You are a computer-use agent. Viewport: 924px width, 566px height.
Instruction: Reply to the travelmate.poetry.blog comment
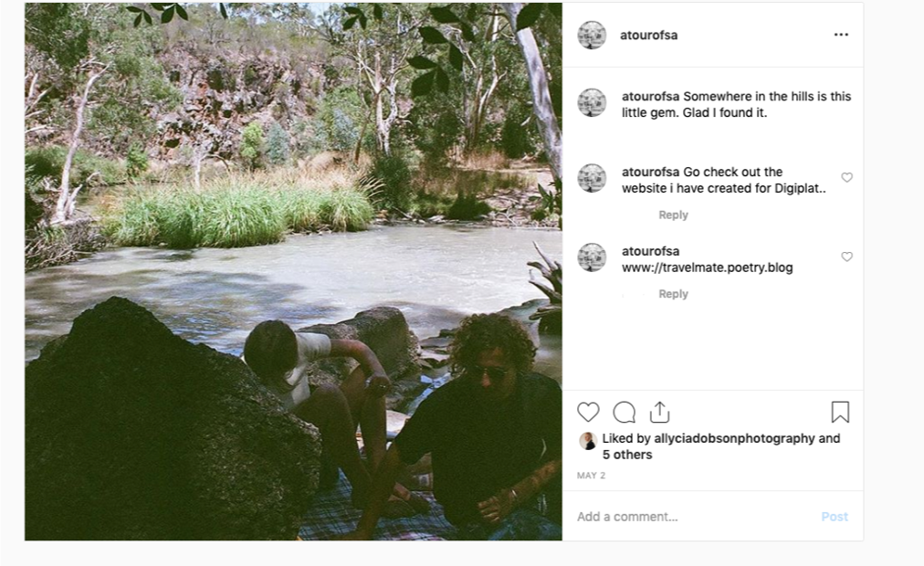click(673, 294)
